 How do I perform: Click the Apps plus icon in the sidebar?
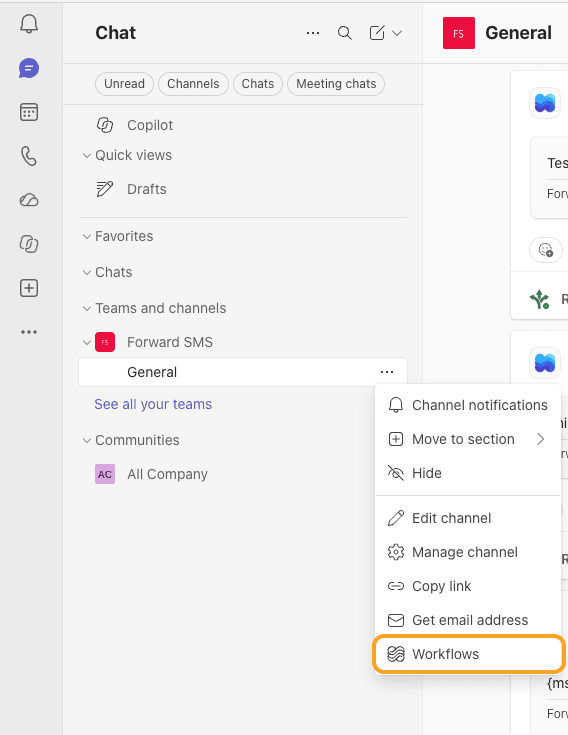pyautogui.click(x=29, y=288)
